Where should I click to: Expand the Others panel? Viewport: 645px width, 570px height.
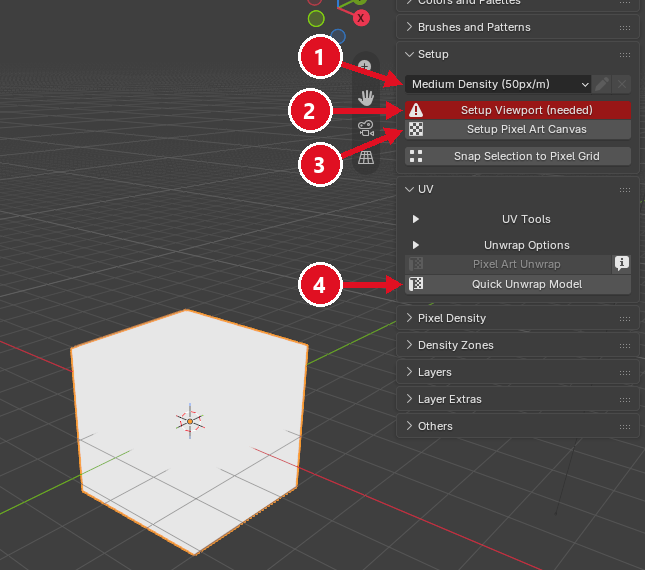point(409,426)
